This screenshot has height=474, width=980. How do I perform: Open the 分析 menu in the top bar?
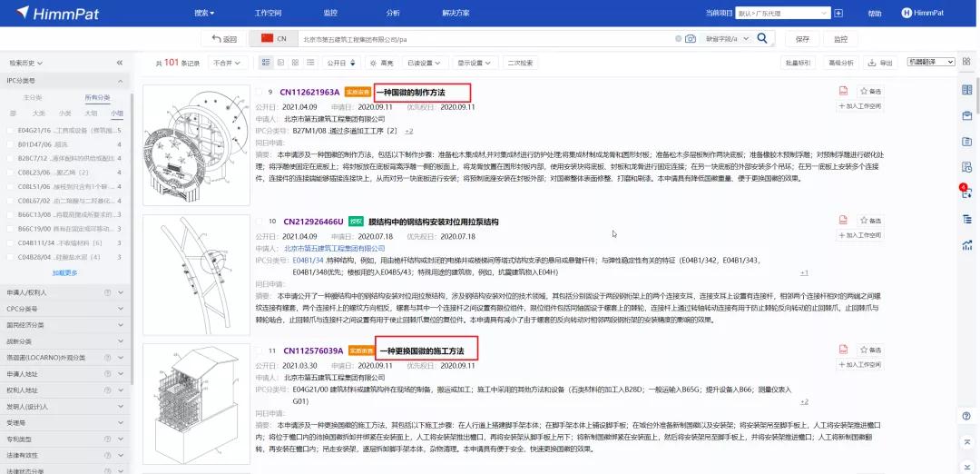[393, 13]
